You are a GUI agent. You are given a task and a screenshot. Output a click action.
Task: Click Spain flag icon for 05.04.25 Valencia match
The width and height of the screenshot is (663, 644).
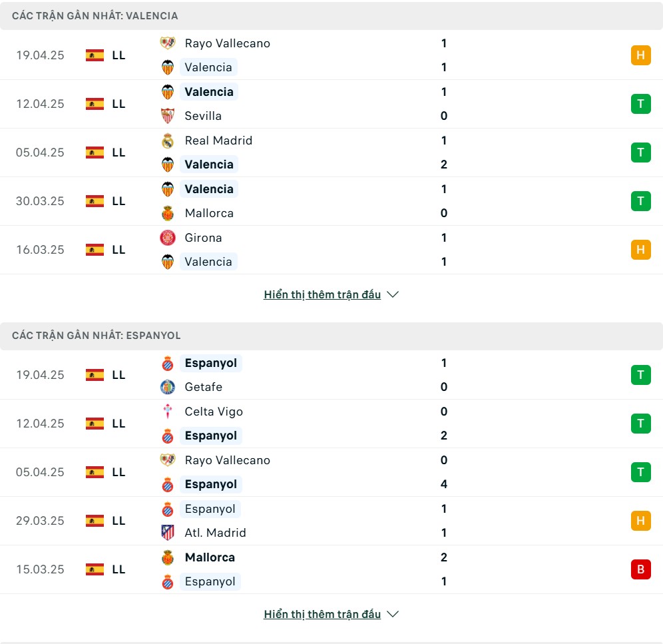[x=95, y=153]
